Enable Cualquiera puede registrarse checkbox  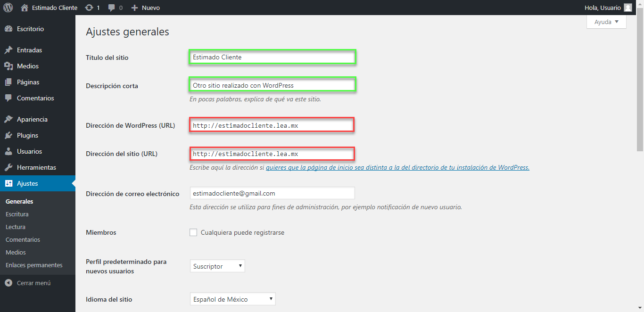193,232
